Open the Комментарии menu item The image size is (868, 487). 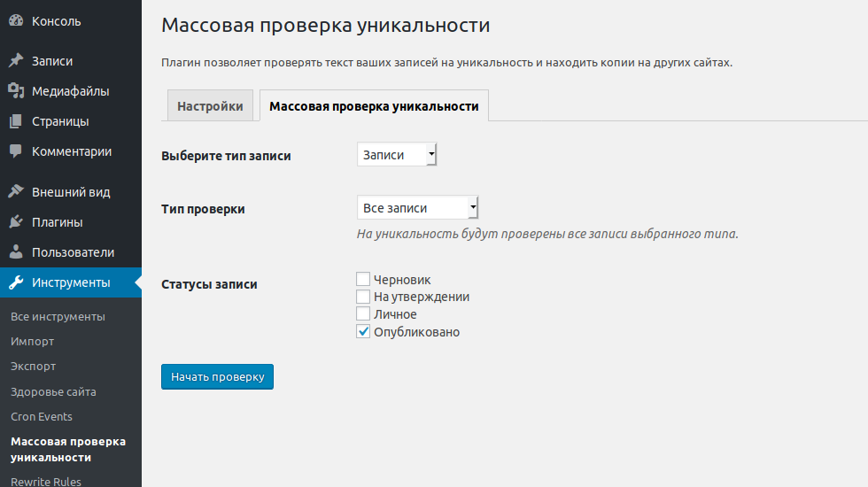click(x=71, y=151)
